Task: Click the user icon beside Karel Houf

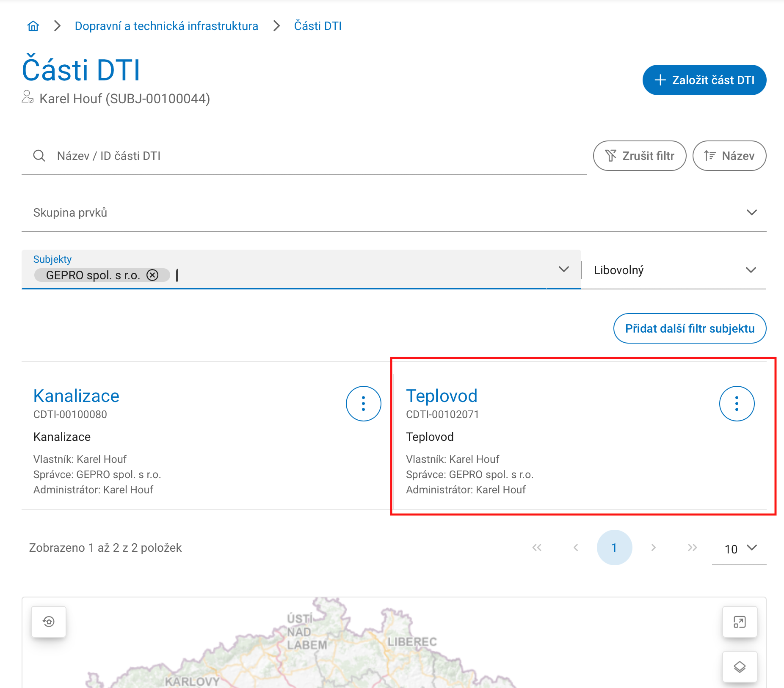Action: tap(28, 97)
